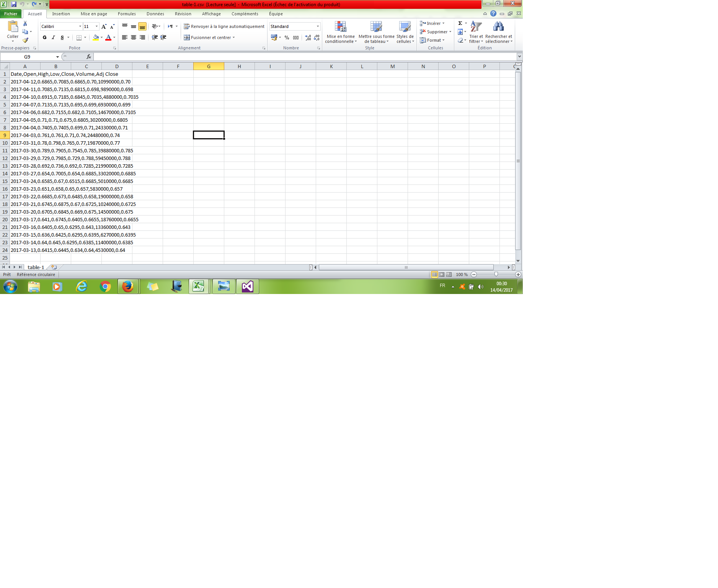Align text to top of cell
718x588 pixels.
click(x=125, y=26)
